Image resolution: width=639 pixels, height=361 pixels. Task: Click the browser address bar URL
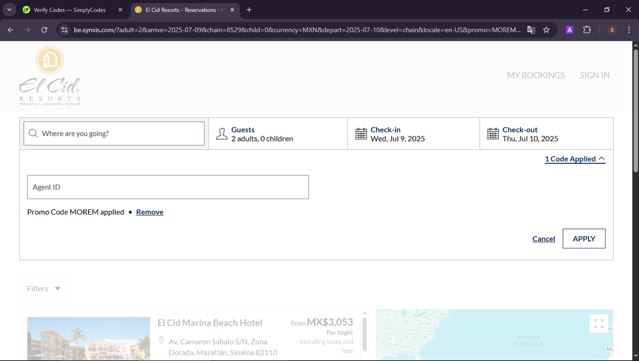[297, 30]
